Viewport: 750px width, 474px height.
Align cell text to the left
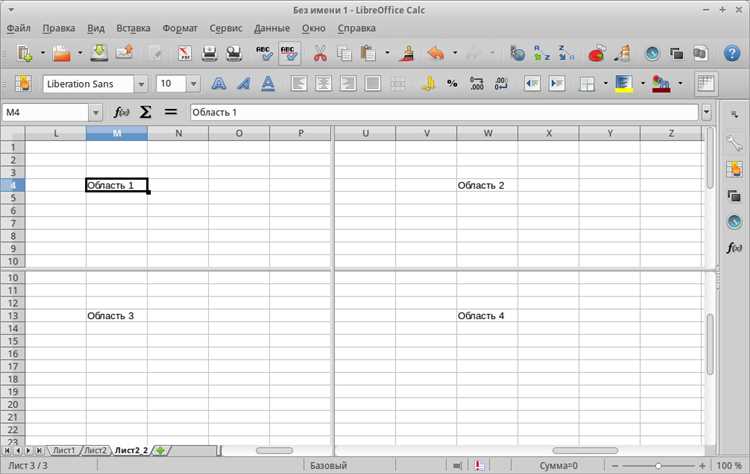click(x=298, y=84)
